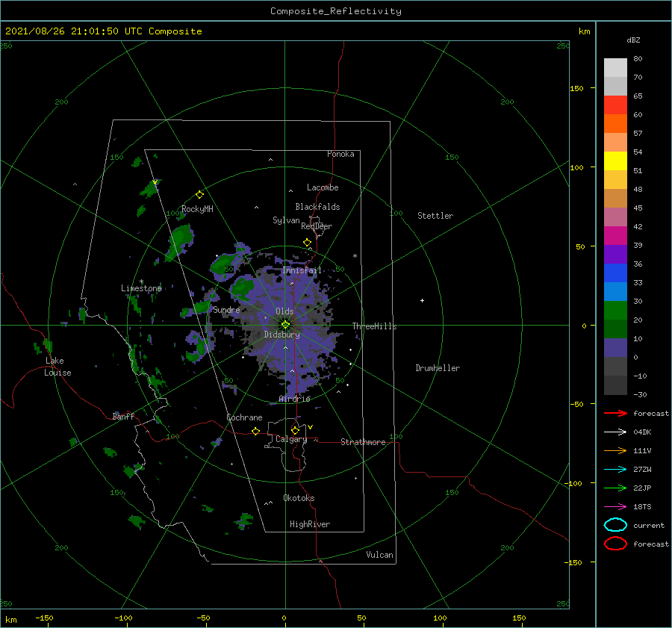Viewport: 672px width, 628px height.
Task: Click the cyan current oval icon
Action: (x=615, y=525)
